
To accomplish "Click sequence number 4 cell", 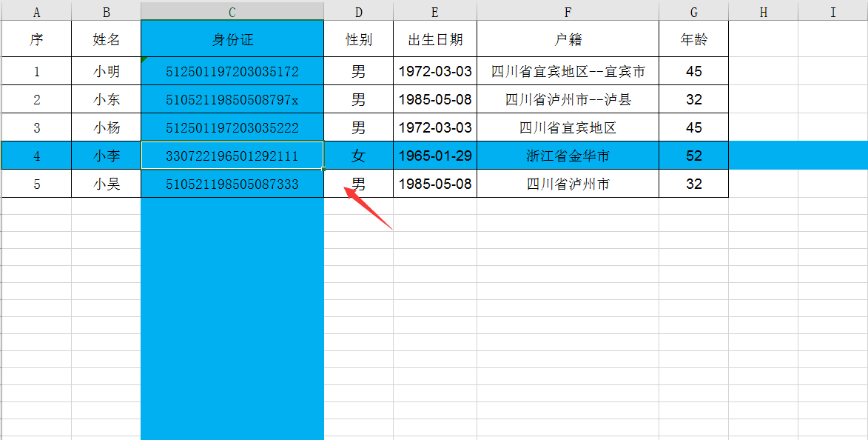I will click(x=36, y=156).
